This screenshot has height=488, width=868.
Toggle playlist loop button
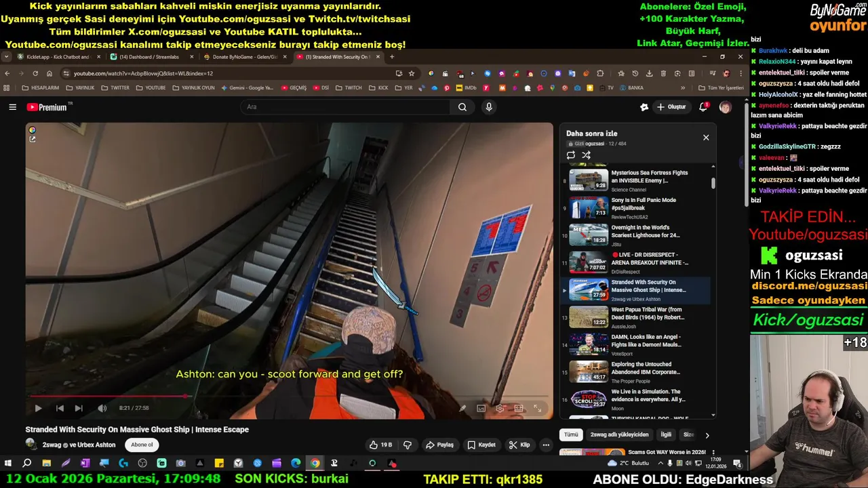pyautogui.click(x=571, y=155)
